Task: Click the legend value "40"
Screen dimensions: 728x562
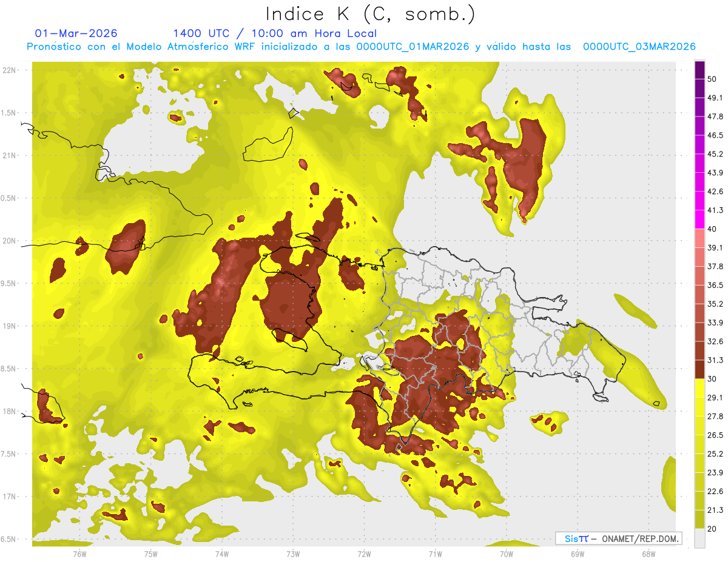Action: [712, 229]
